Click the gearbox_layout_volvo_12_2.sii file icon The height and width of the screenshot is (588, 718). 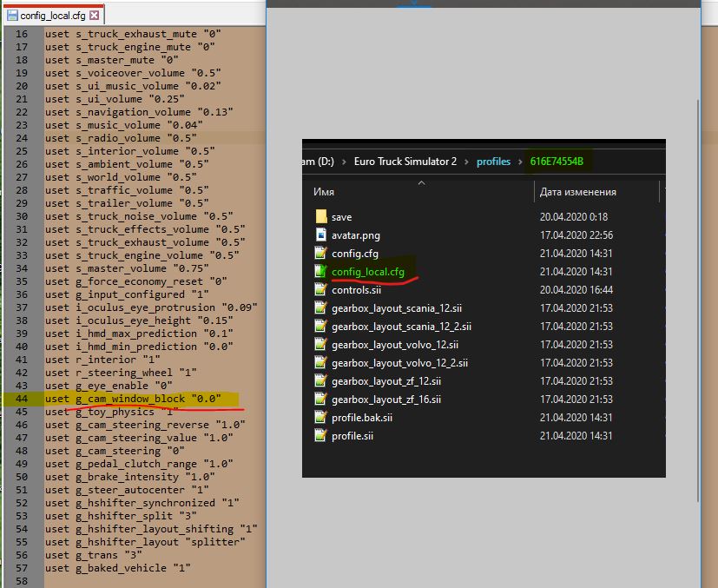321,363
